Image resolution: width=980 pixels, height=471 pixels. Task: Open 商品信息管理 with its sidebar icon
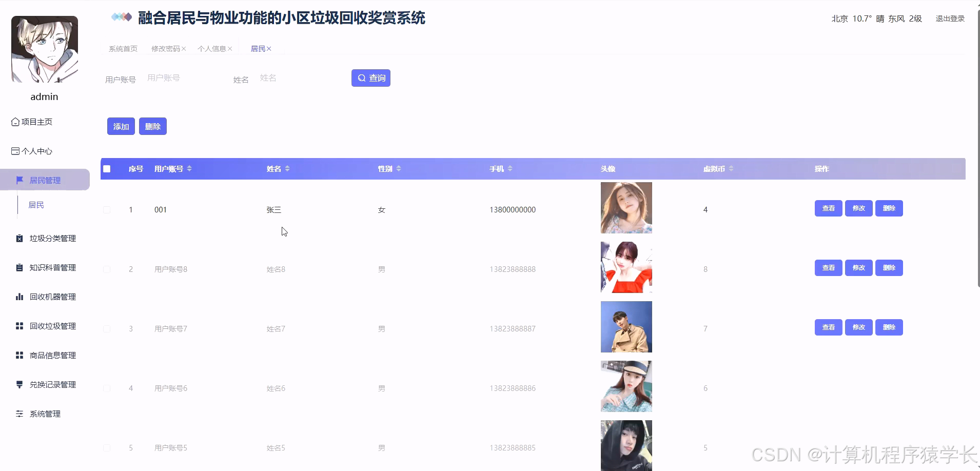click(x=19, y=355)
